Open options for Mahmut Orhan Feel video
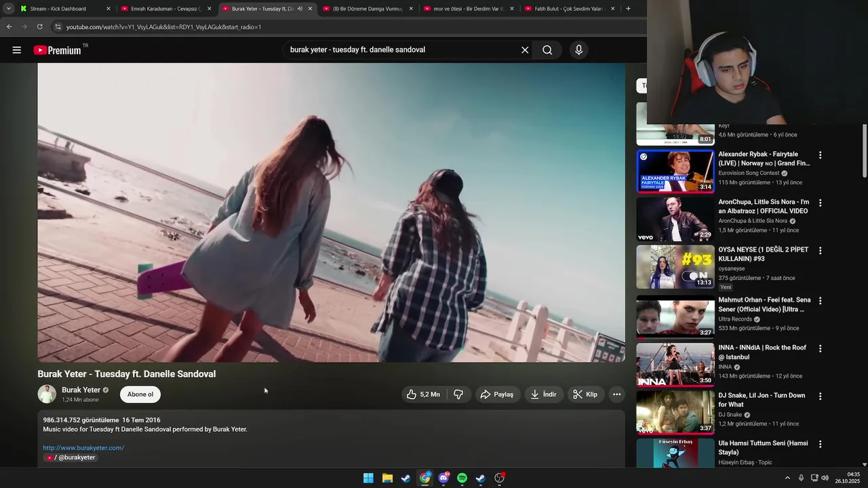 [820, 301]
